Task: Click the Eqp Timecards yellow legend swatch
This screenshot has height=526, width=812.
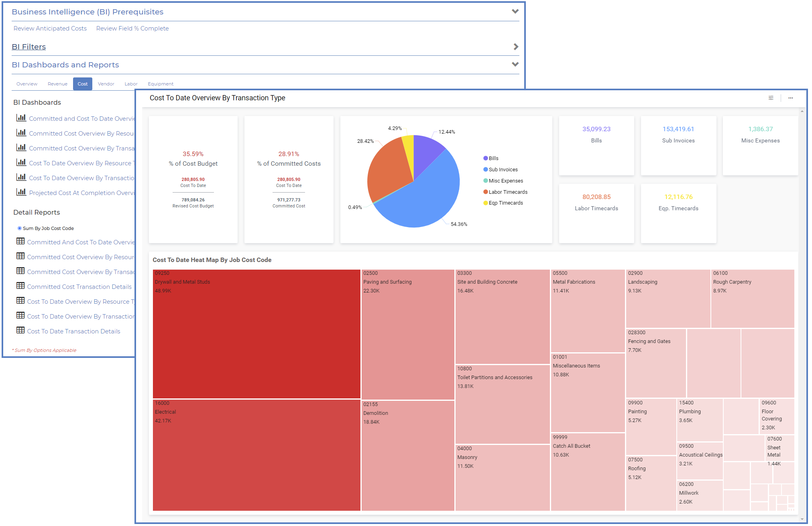Action: (x=486, y=203)
